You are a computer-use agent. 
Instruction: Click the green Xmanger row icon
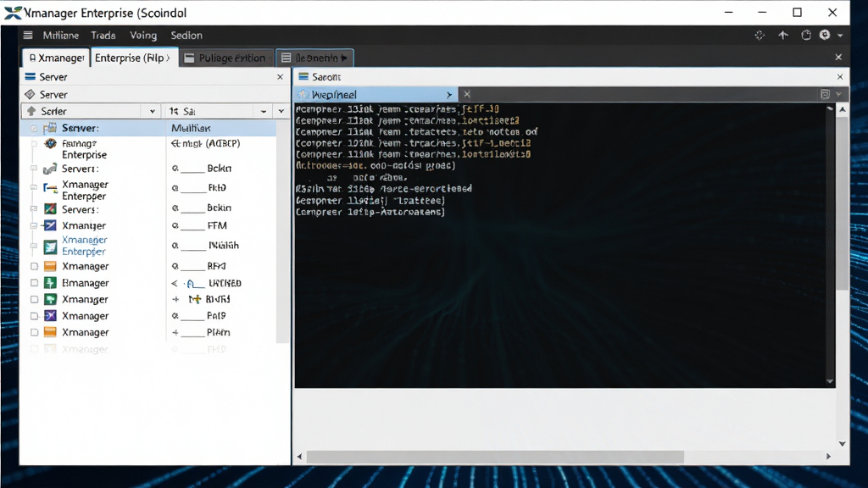point(50,299)
